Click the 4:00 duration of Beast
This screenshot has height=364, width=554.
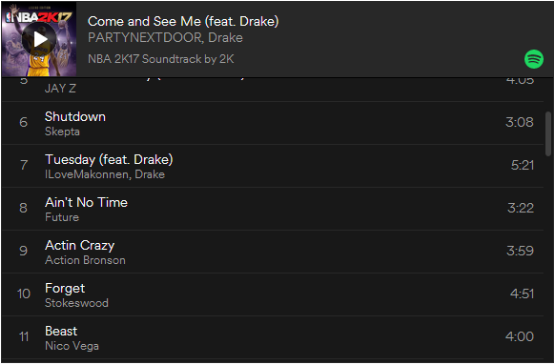click(x=519, y=336)
